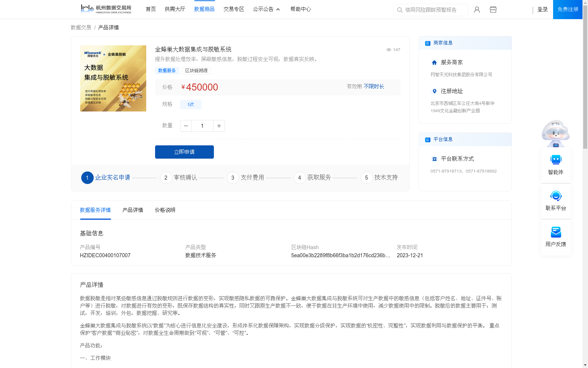Click the robot mascot above the sidebar
Screen dimensions: 588x368
click(x=556, y=133)
